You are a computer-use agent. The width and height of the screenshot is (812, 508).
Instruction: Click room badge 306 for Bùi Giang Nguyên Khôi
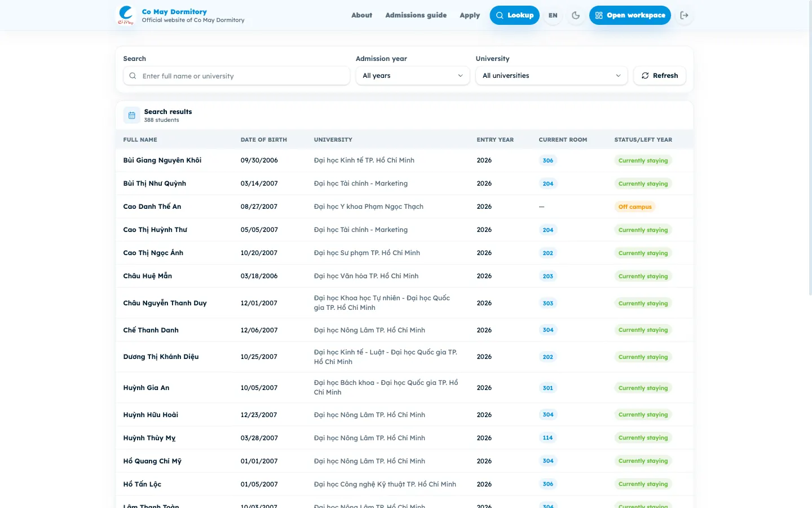point(548,160)
